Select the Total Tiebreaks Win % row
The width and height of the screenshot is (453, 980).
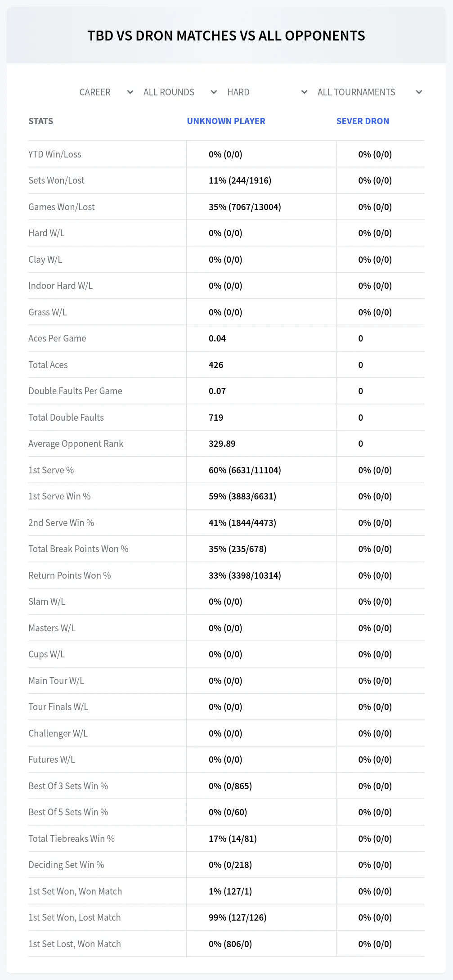point(226,839)
